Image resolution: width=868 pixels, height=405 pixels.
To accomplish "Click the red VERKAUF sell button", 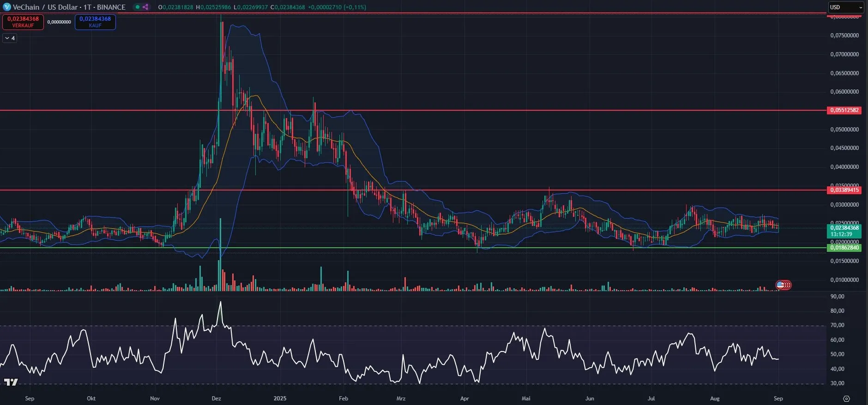I will (23, 22).
